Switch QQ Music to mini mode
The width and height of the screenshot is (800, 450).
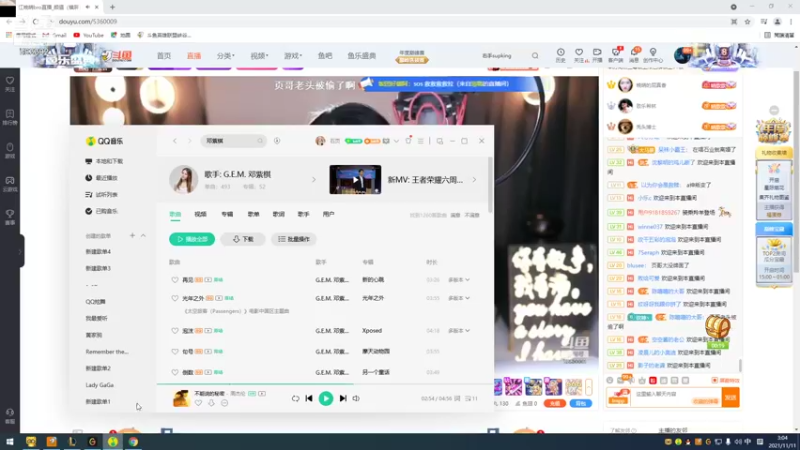coord(439,141)
